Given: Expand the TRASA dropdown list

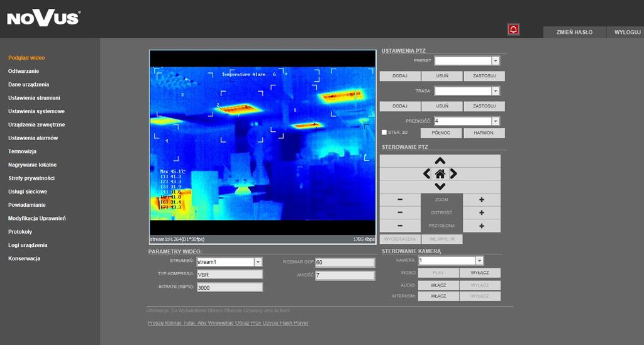Looking at the screenshot, I should [496, 91].
